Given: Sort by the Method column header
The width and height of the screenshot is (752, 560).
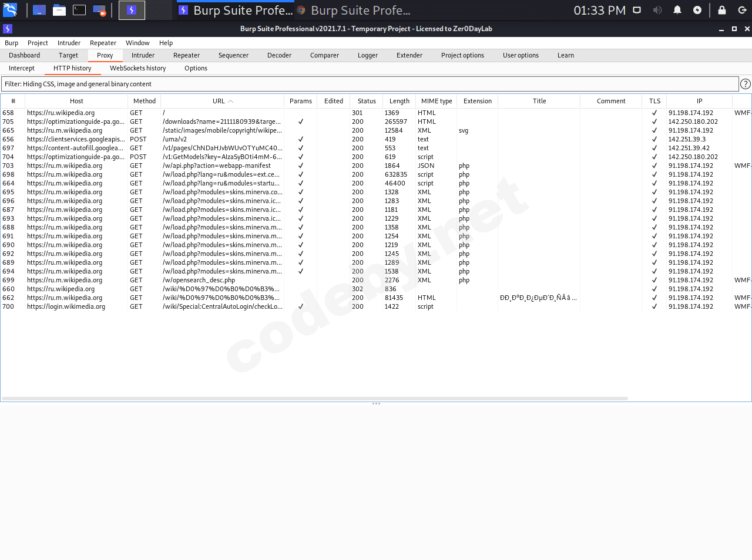Looking at the screenshot, I should 145,101.
